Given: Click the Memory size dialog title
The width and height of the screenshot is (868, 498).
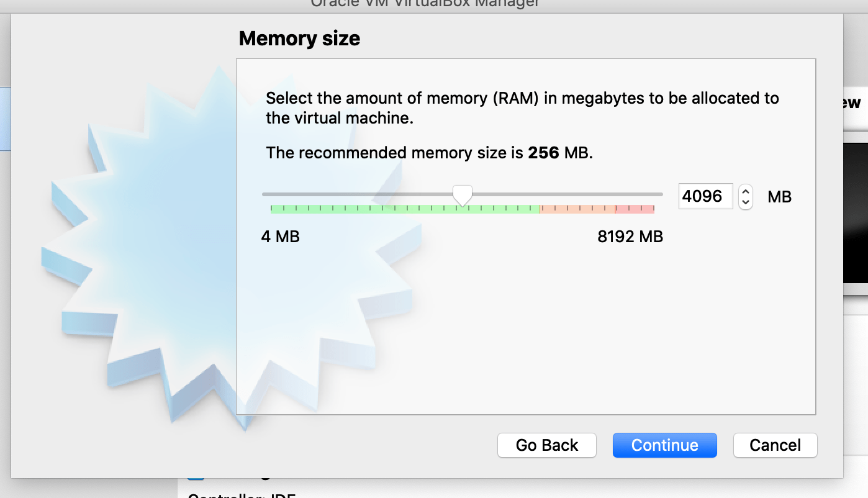Looking at the screenshot, I should click(299, 38).
